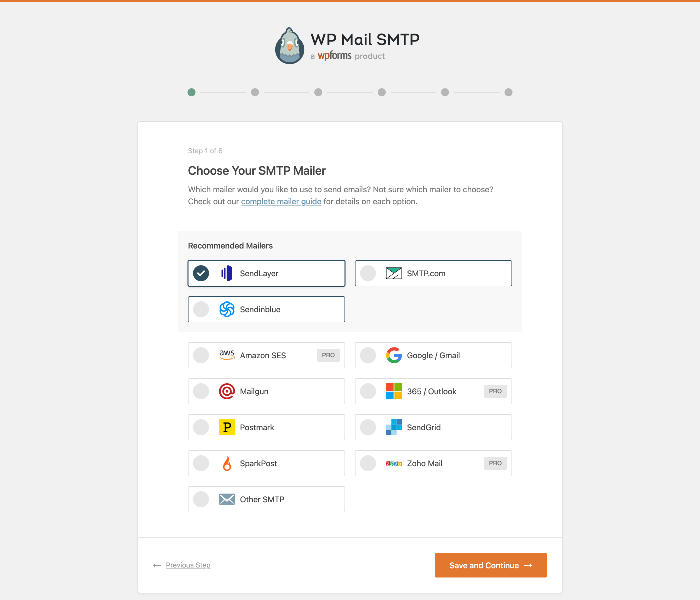700x600 pixels.
Task: Select the Other SMTP mailer option
Action: tap(201, 499)
